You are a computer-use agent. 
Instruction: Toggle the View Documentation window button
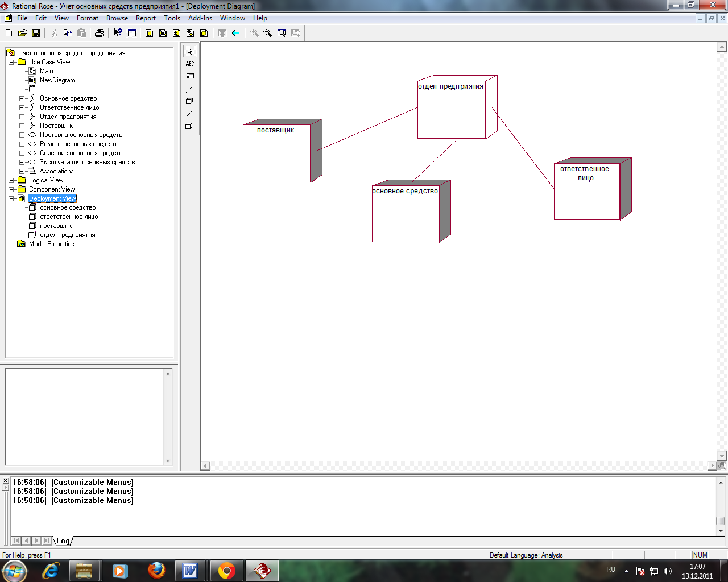tap(132, 33)
